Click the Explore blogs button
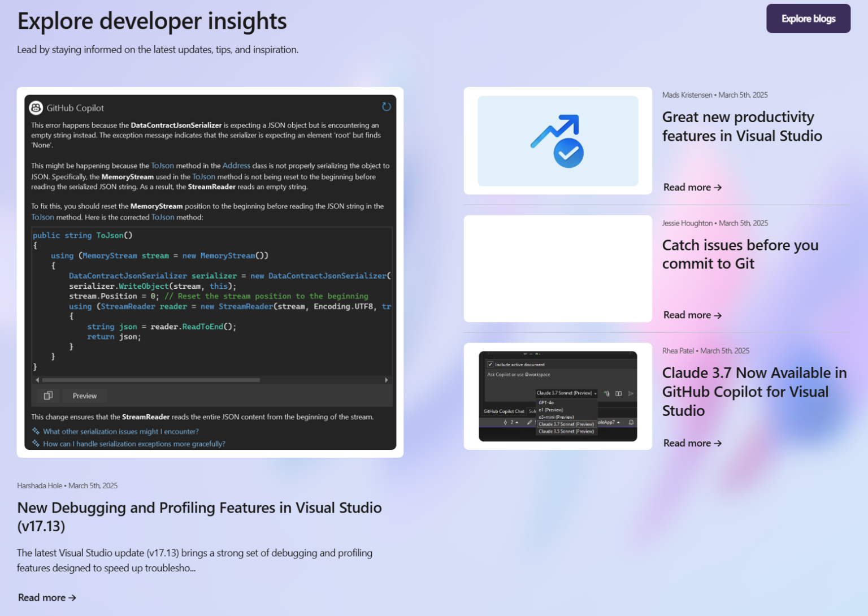This screenshot has height=616, width=868. pyautogui.click(x=808, y=18)
